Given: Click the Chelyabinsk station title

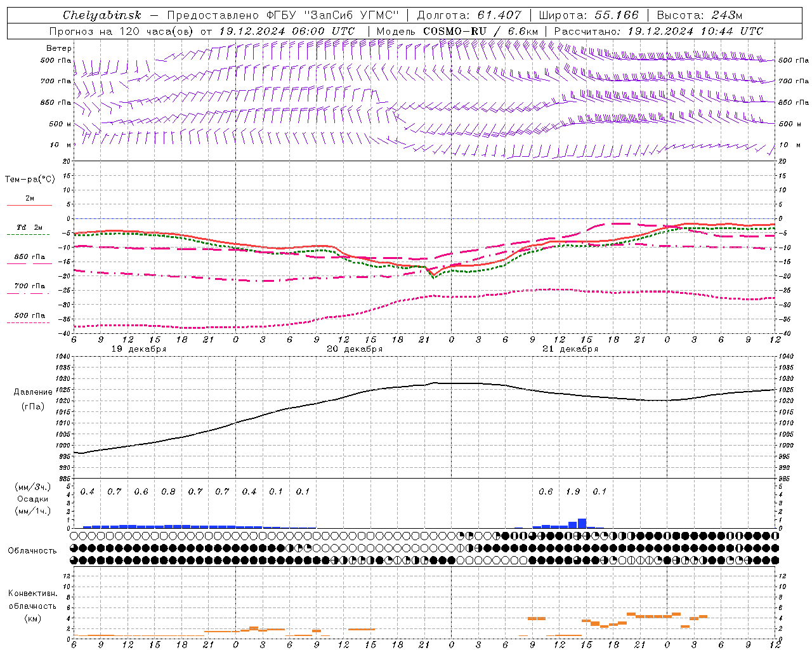Looking at the screenshot, I should [102, 15].
